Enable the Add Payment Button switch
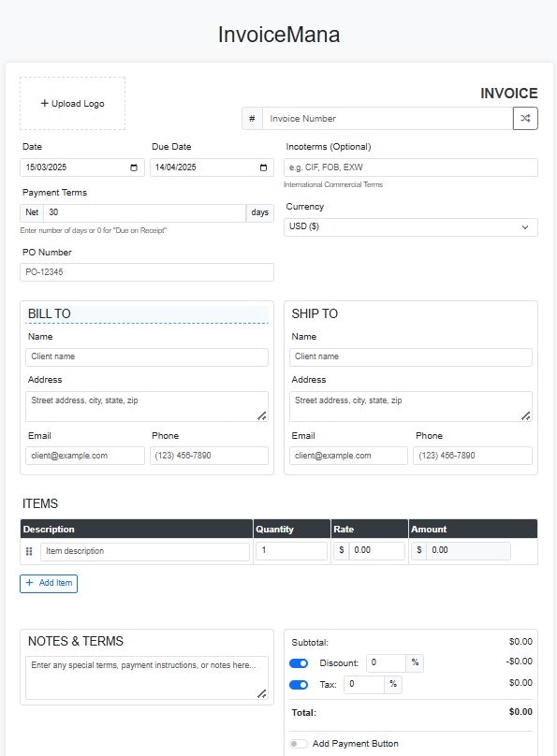The image size is (557, 756). pos(299,744)
